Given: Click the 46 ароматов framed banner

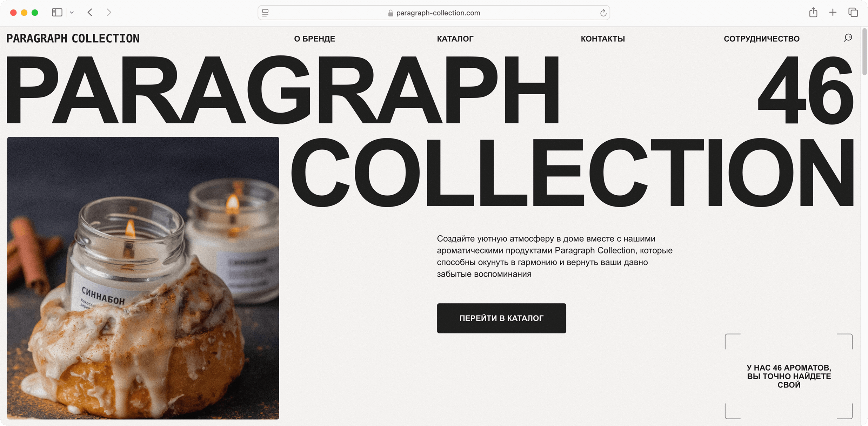Looking at the screenshot, I should tap(789, 376).
